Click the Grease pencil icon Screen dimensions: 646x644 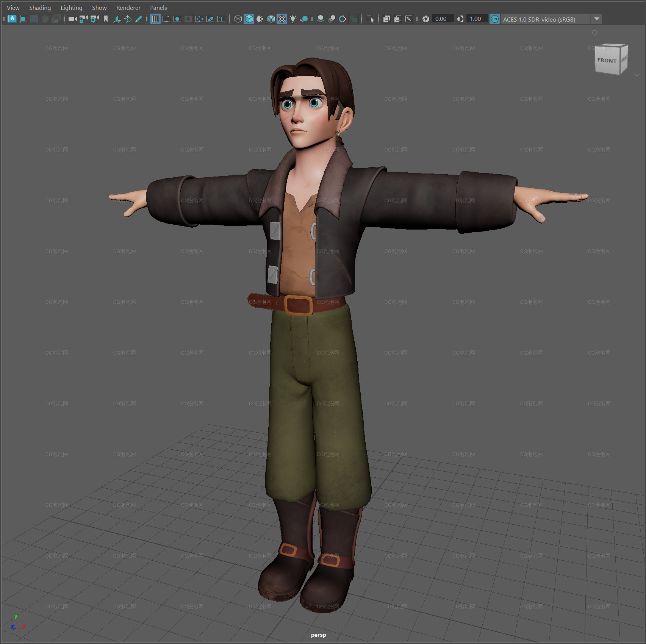pos(139,19)
